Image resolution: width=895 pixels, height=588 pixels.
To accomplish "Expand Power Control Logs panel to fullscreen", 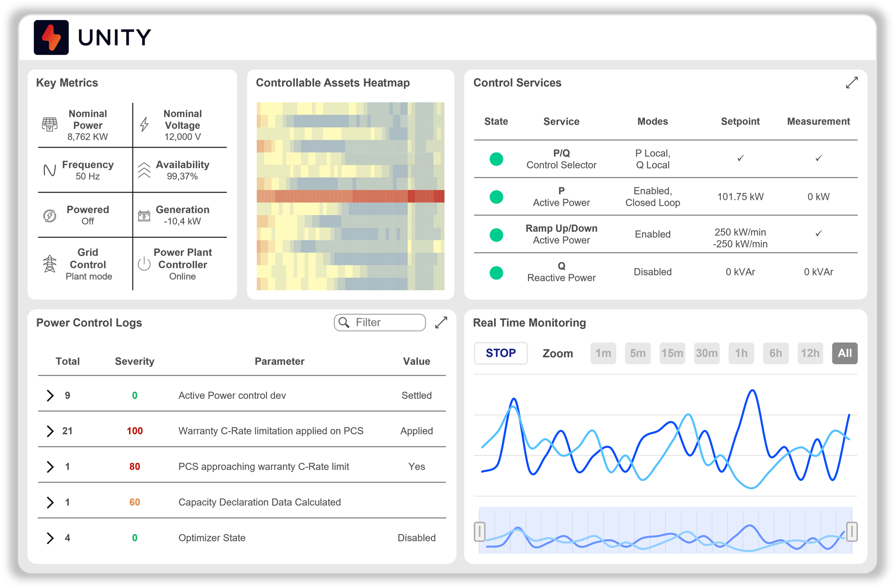I will tap(441, 322).
